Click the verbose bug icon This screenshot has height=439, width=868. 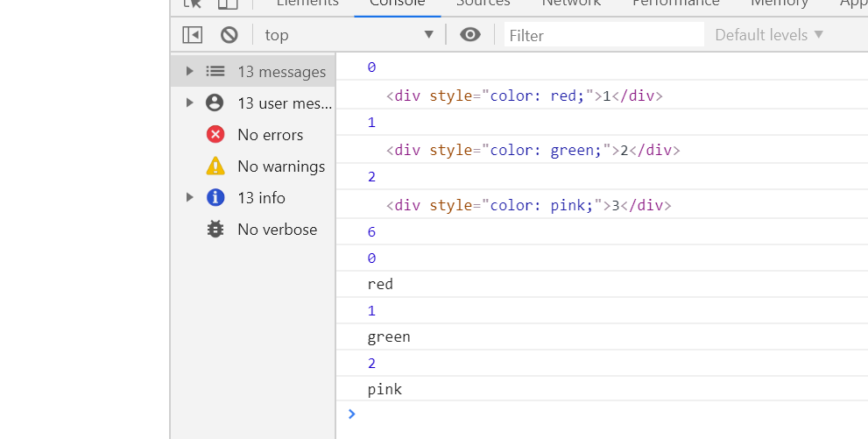[x=215, y=229]
